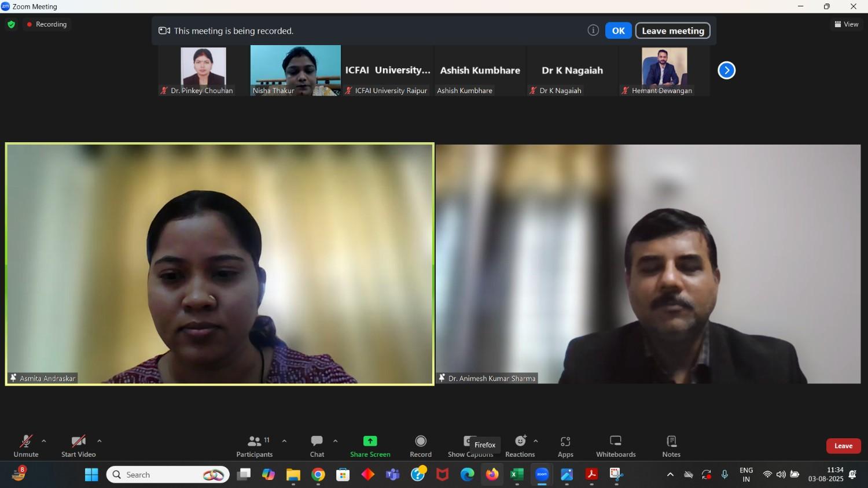The height and width of the screenshot is (488, 868).
Task: Show next participants with the blue arrow
Action: (727, 71)
